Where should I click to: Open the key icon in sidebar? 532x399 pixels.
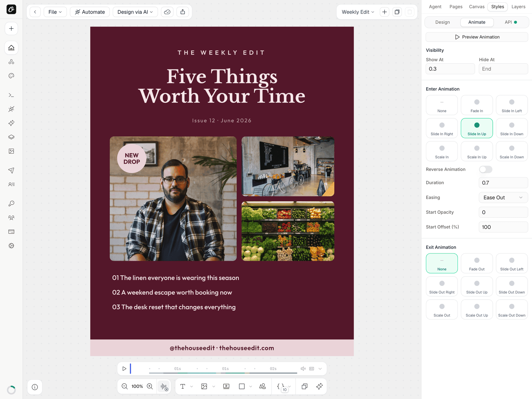coord(11,203)
